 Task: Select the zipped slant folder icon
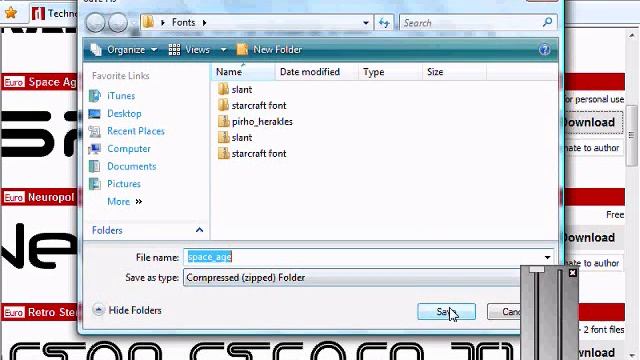(x=223, y=137)
